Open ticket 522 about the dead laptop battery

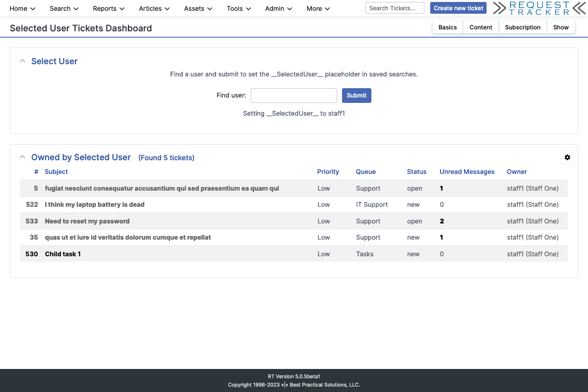[94, 204]
